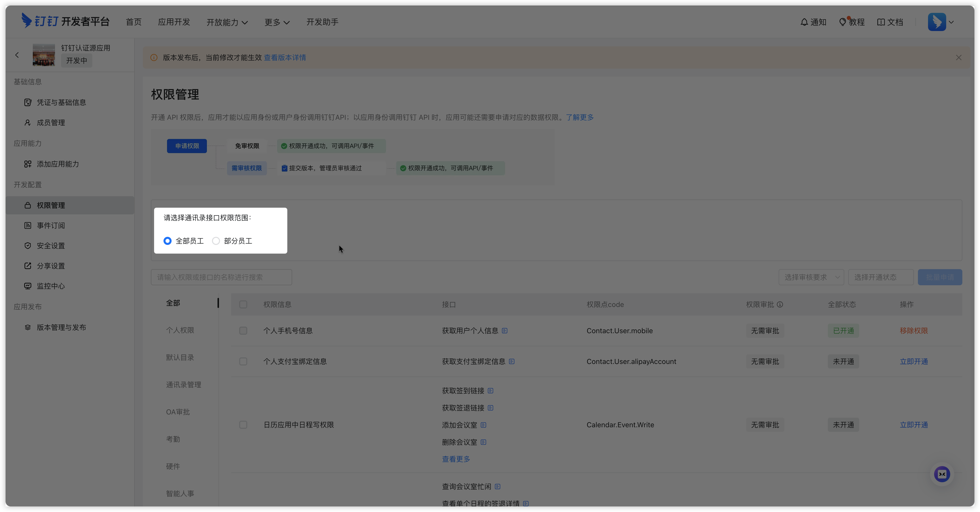Click the notification bell icon
Screen dimensions: 980x512
(804, 22)
